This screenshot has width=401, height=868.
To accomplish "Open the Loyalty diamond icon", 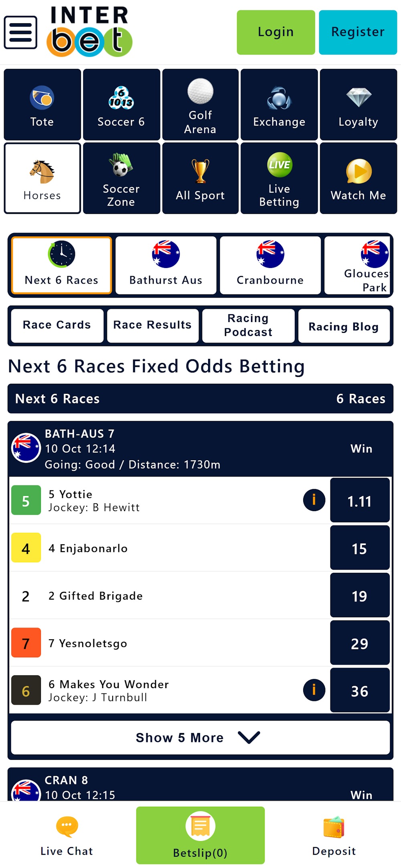I will (358, 104).
